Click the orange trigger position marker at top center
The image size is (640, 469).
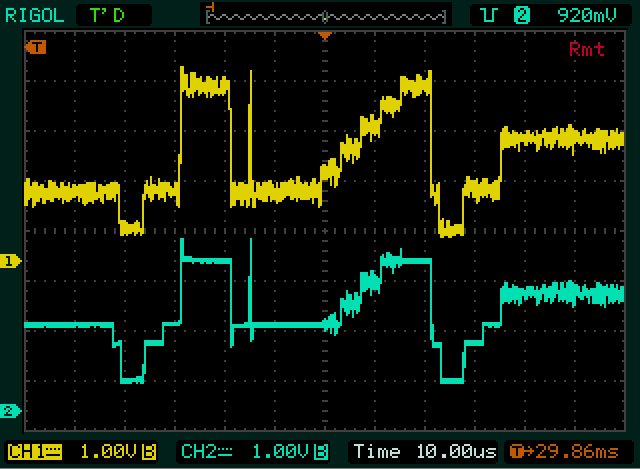(x=324, y=36)
